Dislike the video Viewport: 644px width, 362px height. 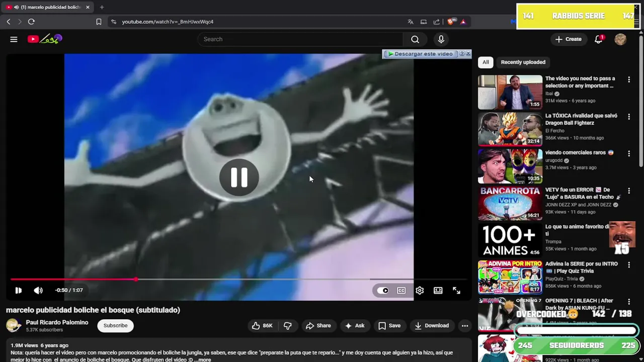pos(288,325)
